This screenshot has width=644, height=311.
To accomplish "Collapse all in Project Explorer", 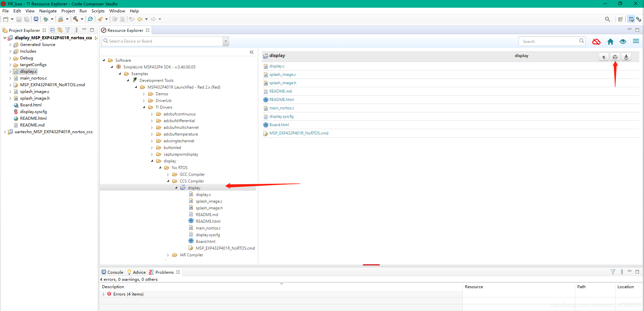I will pyautogui.click(x=52, y=30).
